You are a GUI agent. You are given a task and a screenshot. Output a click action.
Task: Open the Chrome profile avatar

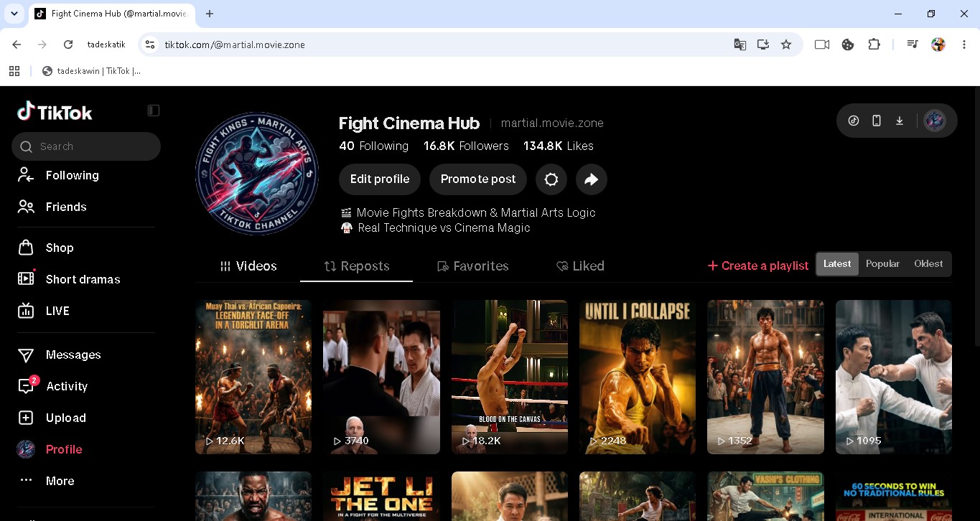pyautogui.click(x=938, y=44)
